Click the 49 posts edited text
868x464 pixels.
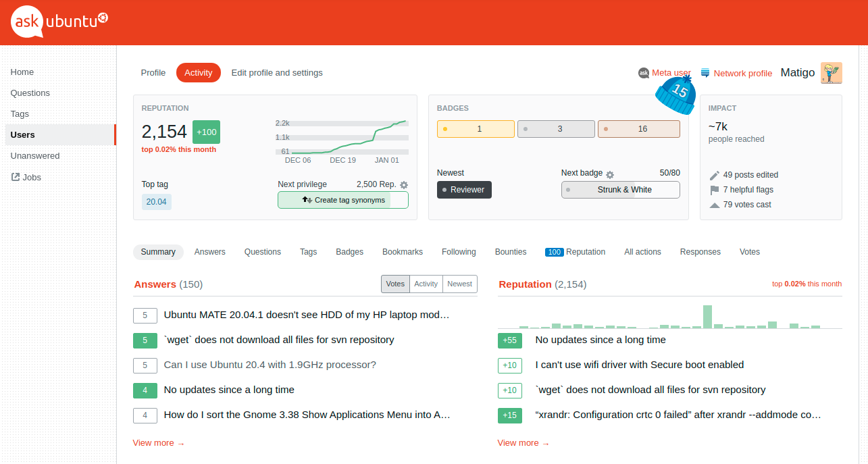coord(750,175)
